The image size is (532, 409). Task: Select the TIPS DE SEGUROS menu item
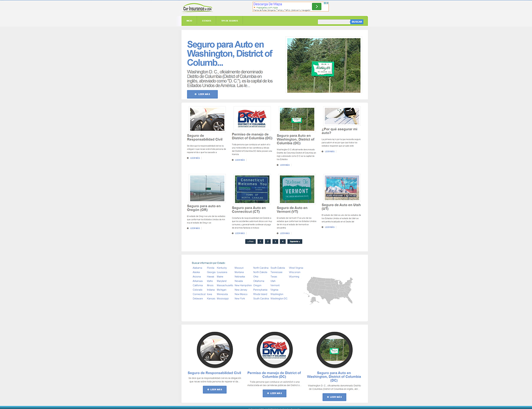tap(230, 21)
